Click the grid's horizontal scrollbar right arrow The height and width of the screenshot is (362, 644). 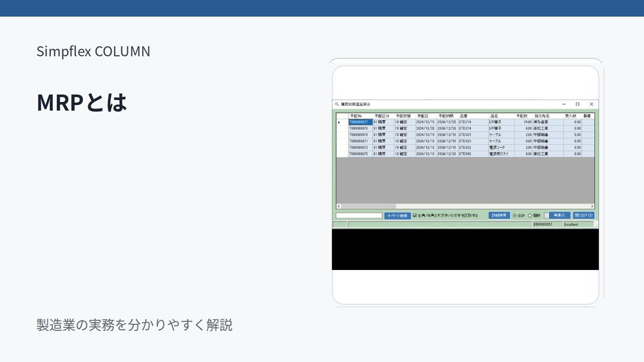coord(592,206)
